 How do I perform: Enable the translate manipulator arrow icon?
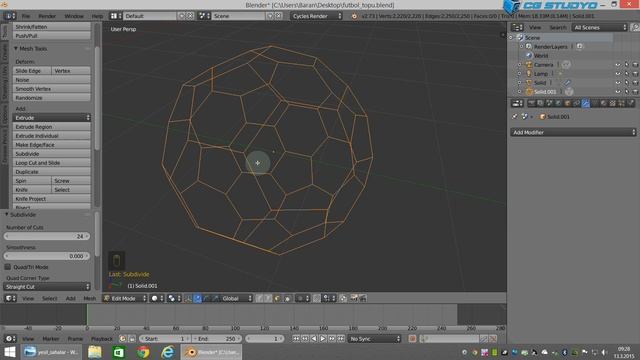point(198,298)
